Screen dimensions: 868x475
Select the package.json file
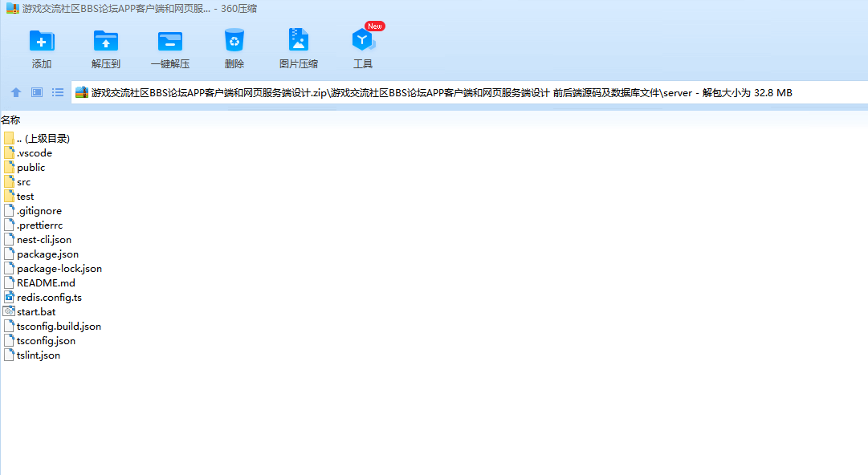pyautogui.click(x=41, y=254)
